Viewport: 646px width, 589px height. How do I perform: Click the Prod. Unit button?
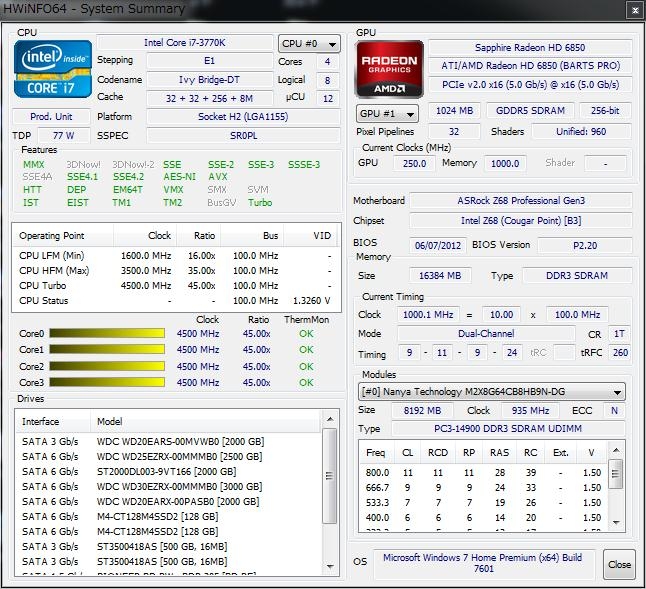click(49, 117)
